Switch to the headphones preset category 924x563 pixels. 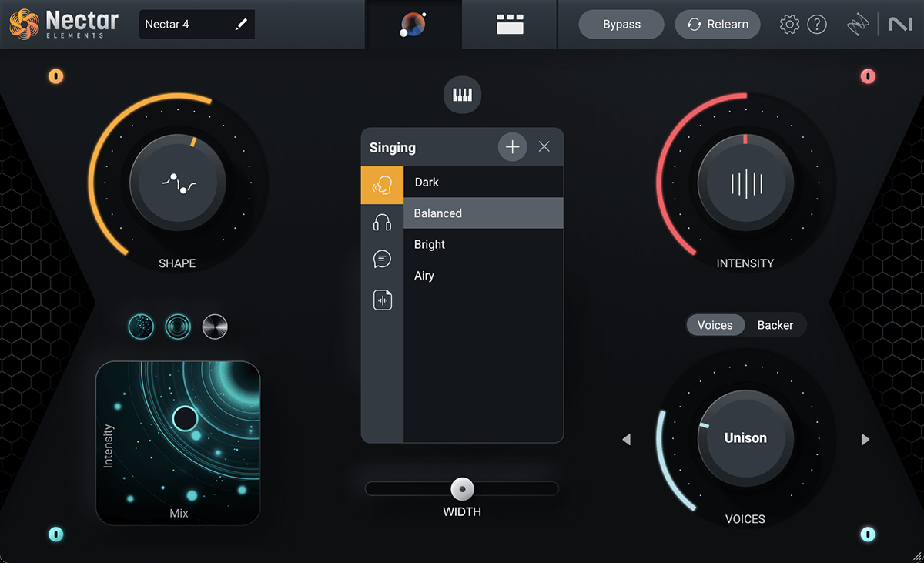(382, 222)
